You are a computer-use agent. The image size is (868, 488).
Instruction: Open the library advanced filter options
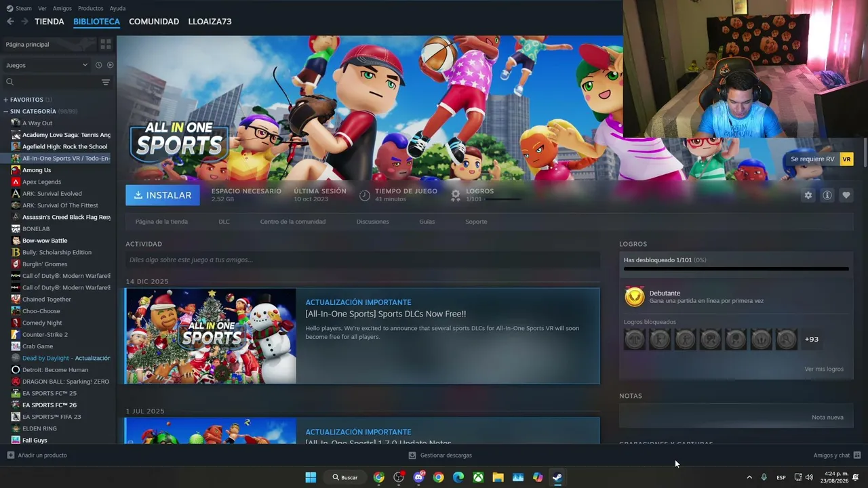[106, 82]
